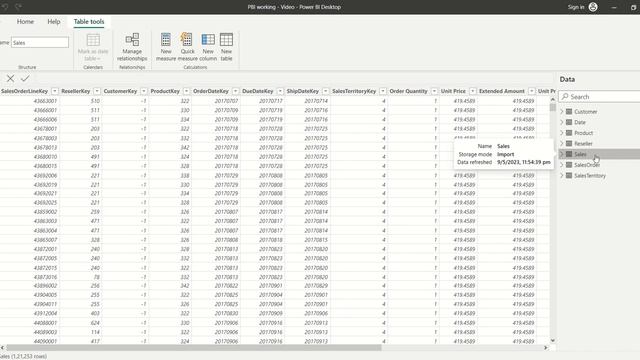This screenshot has height=360, width=640.
Task: Click the Product table icon
Action: point(569,133)
